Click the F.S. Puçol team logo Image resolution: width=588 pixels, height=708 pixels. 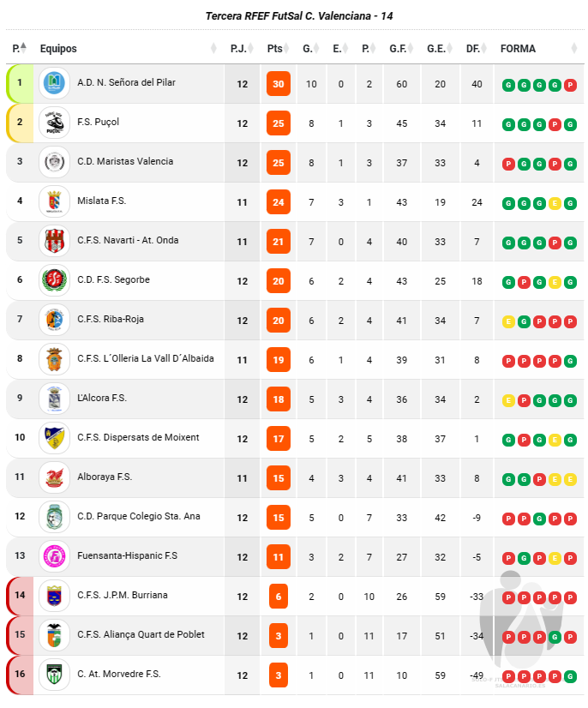[54, 123]
